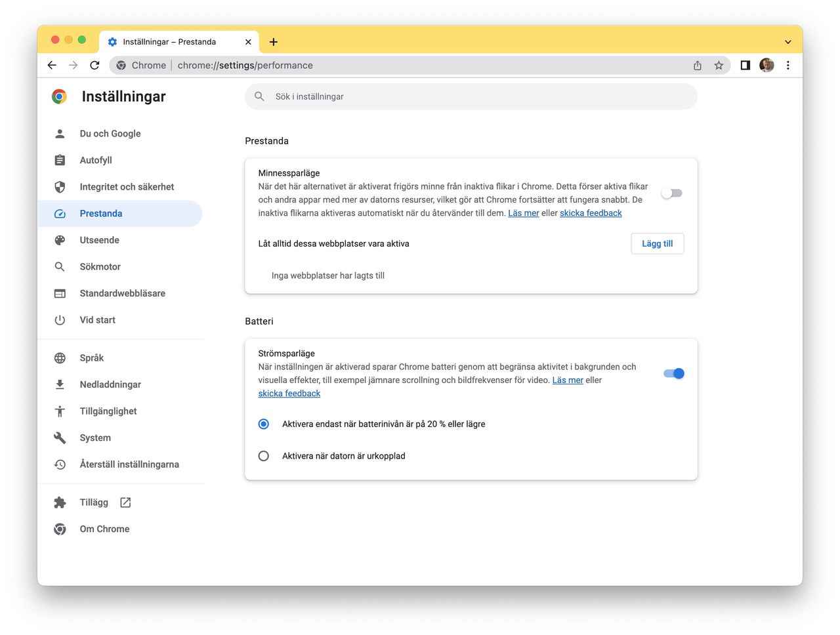Open the 'skicka feedback' link under Strömsparläge
The image size is (840, 635).
pyautogui.click(x=289, y=393)
